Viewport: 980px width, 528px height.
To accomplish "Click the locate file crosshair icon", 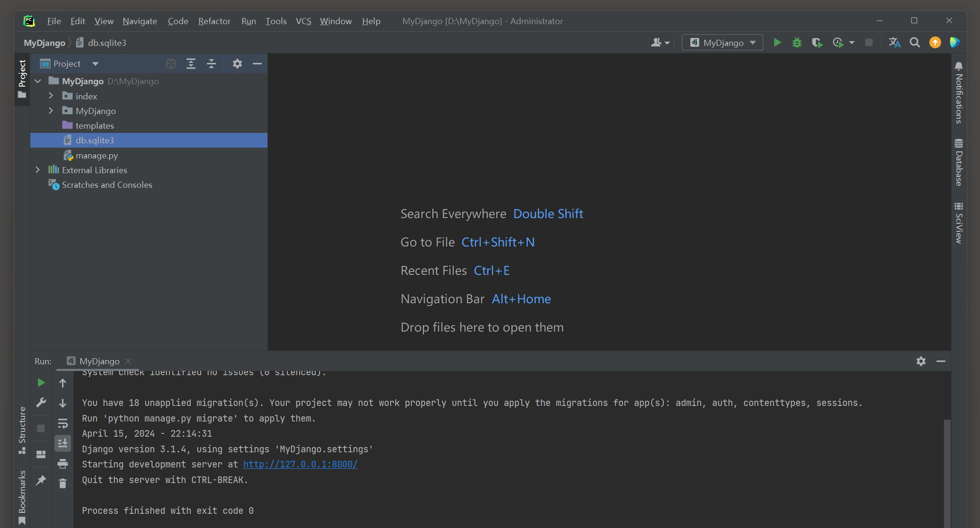I will click(171, 64).
